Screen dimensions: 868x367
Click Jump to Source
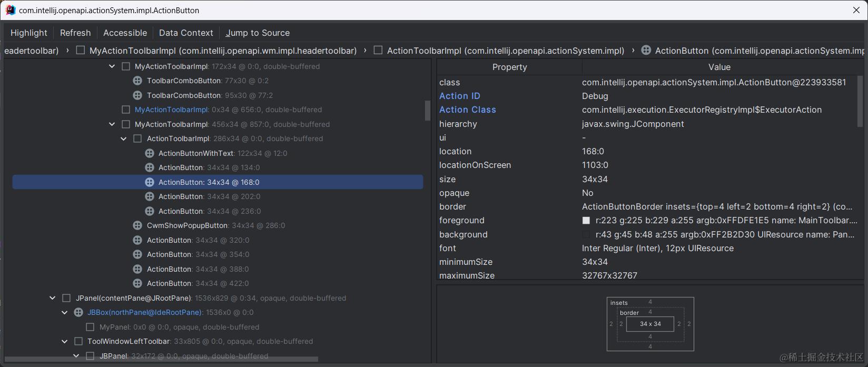tap(258, 33)
